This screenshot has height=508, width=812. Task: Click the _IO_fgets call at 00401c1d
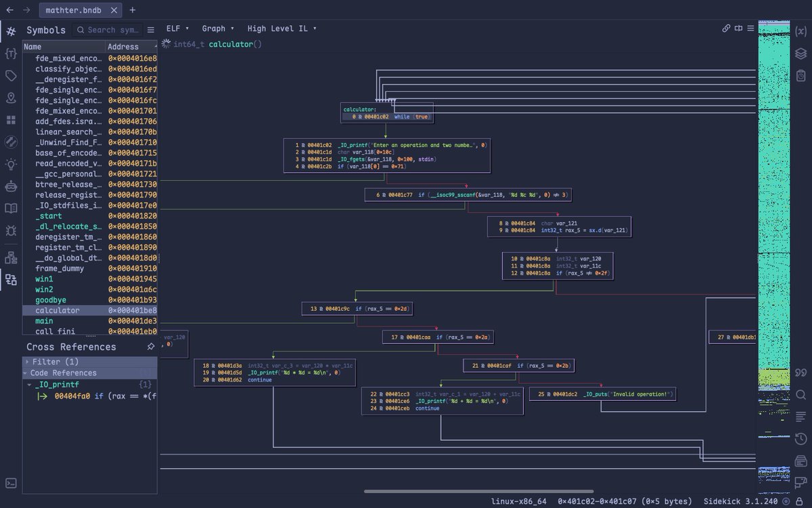point(386,159)
